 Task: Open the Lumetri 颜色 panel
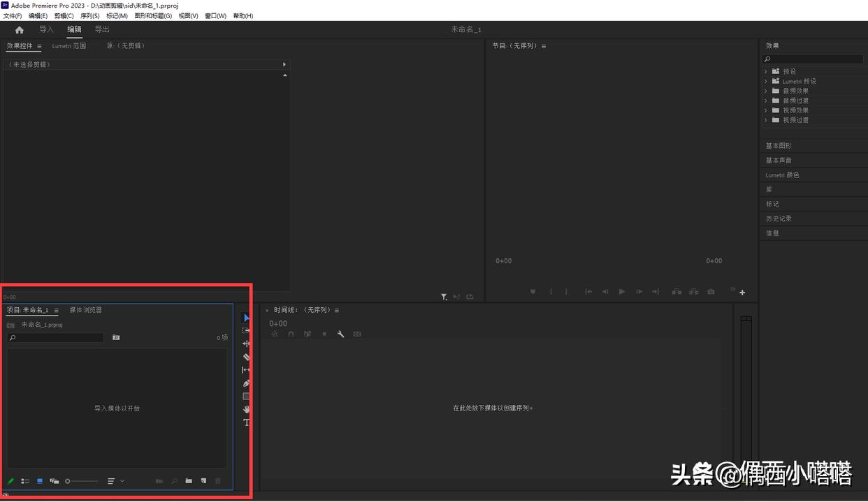[781, 175]
